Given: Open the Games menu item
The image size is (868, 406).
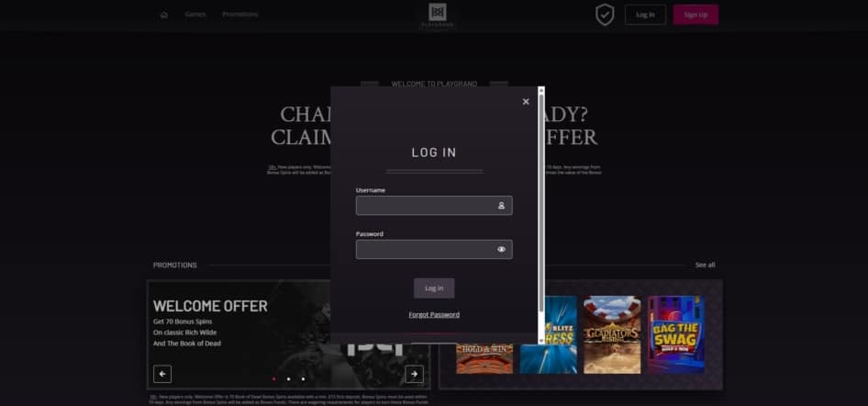Looking at the screenshot, I should pos(195,15).
